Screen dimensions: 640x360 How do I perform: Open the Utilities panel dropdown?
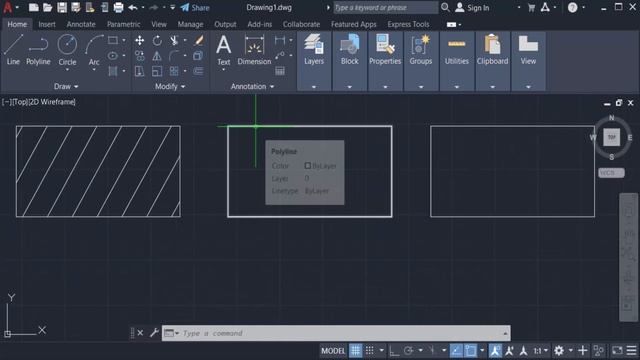(x=456, y=87)
